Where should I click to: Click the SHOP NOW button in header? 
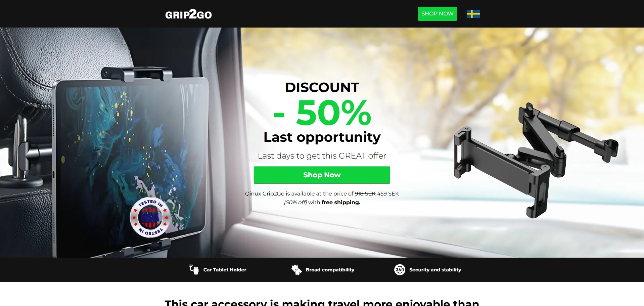[x=437, y=14]
